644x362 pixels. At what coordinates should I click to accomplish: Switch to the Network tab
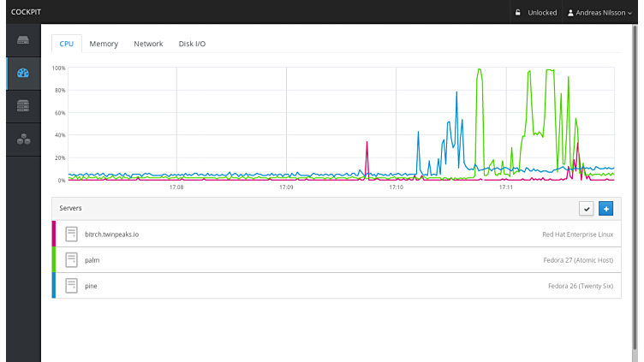[x=148, y=44]
